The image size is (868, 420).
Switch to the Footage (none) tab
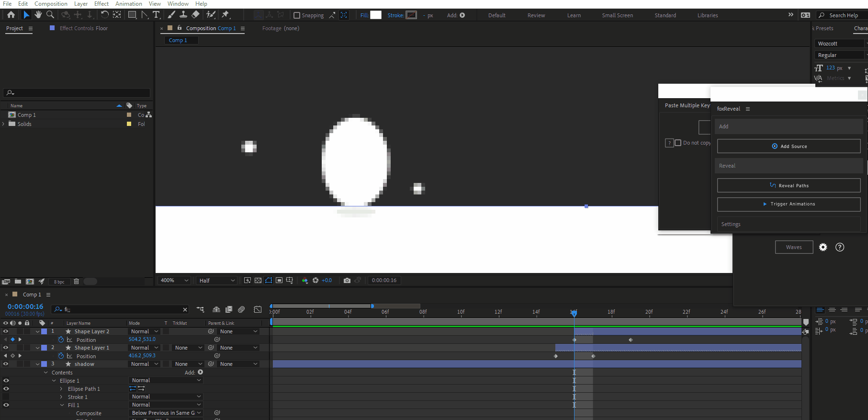(281, 28)
